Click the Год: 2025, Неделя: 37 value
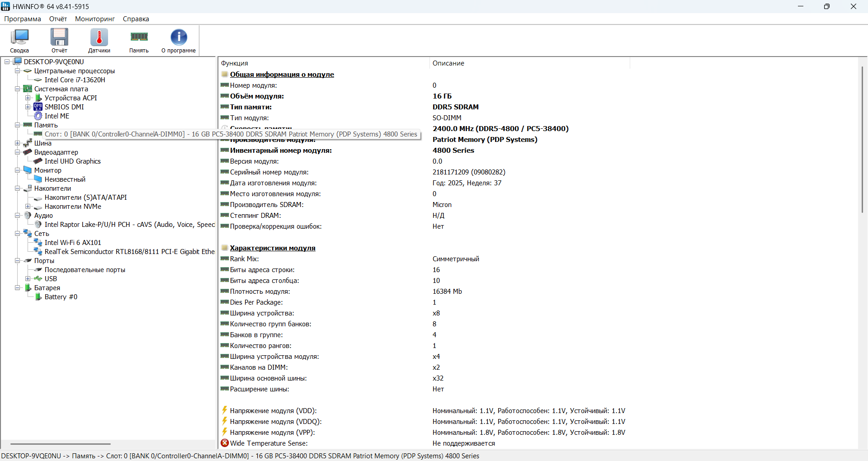The width and height of the screenshot is (868, 461). pos(467,183)
